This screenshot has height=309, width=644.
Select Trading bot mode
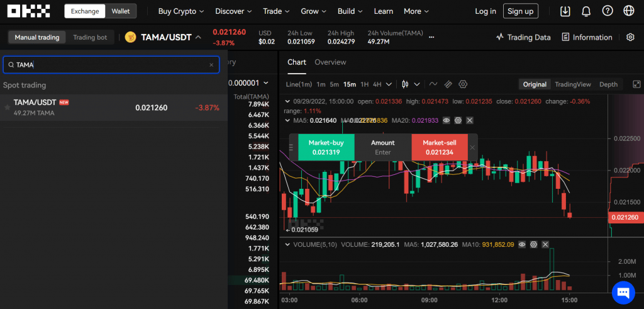(90, 37)
